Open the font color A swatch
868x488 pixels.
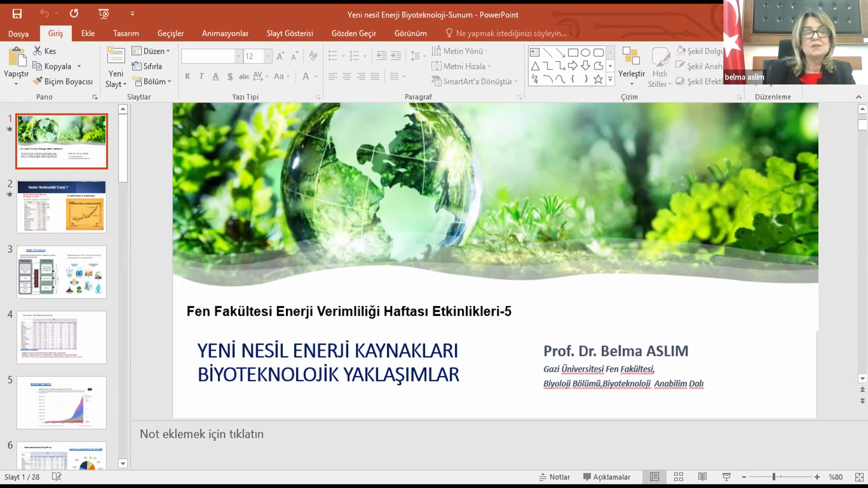click(x=306, y=76)
